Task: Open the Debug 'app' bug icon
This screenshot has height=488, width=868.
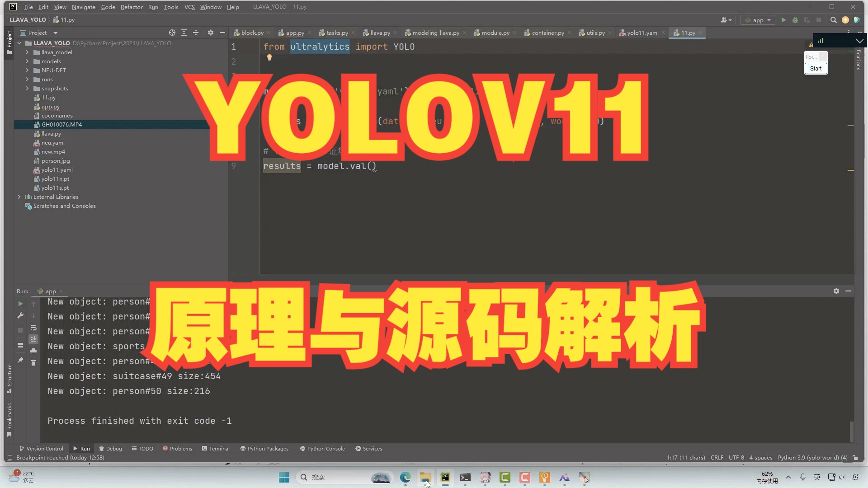Action: [x=795, y=20]
